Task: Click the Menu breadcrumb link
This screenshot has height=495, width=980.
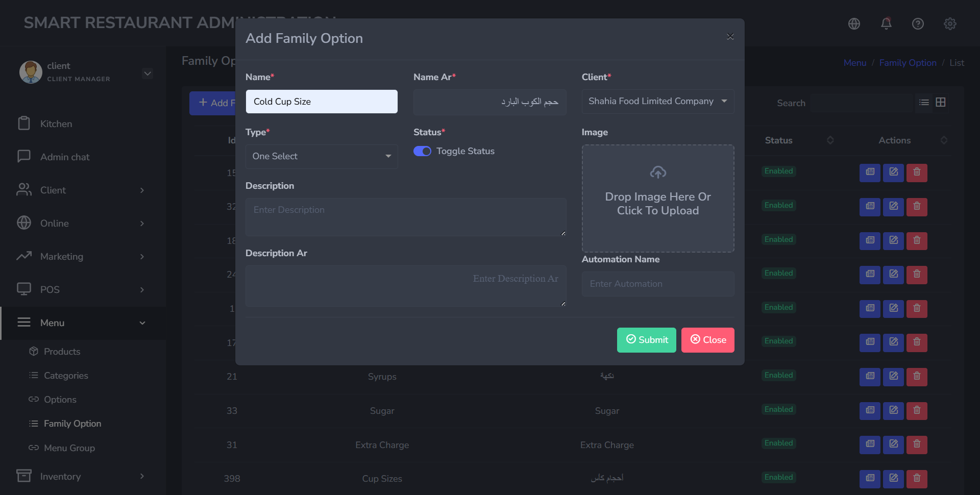Action: 855,63
